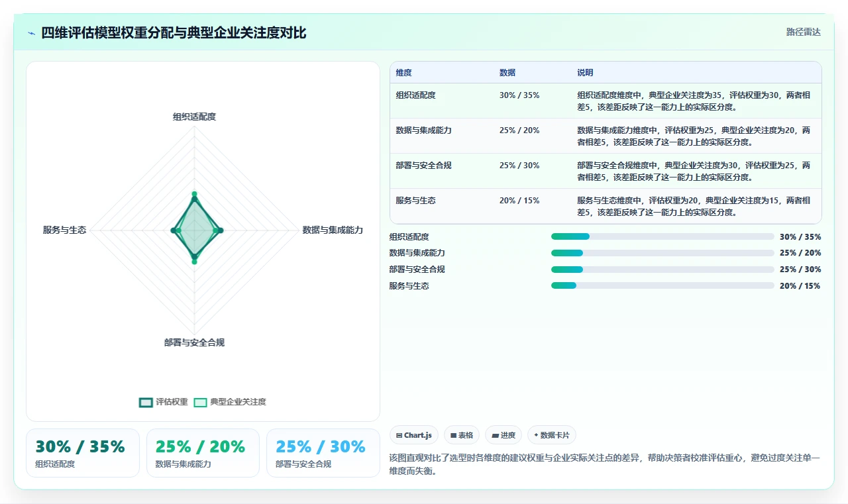The height and width of the screenshot is (504, 848).
Task: Click the summary paragraph below the tag chips
Action: click(x=605, y=465)
